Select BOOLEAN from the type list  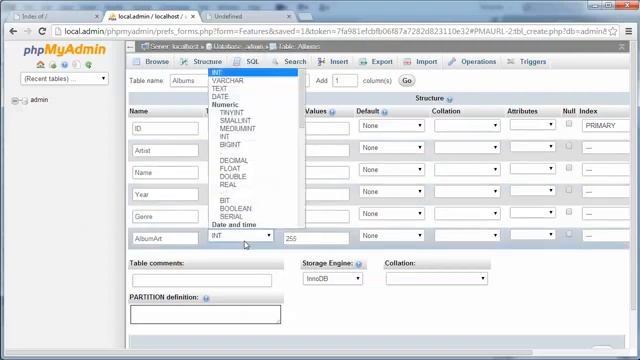coord(236,209)
